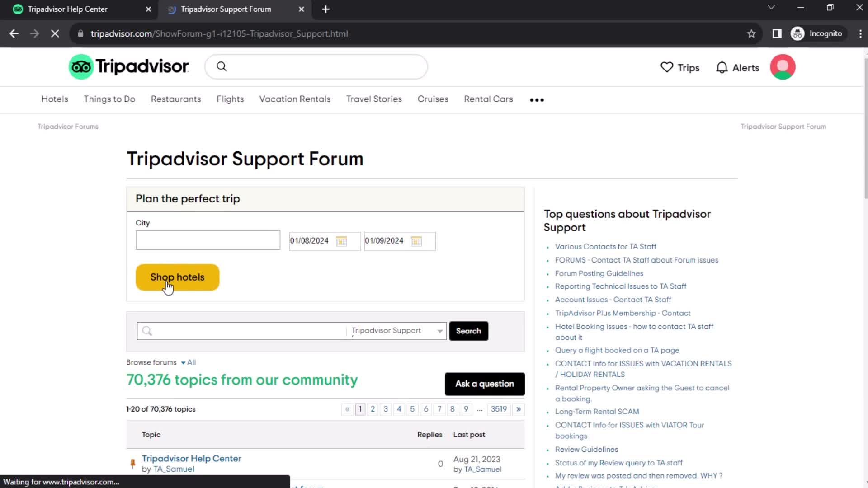Open the Flights nav item

[230, 99]
